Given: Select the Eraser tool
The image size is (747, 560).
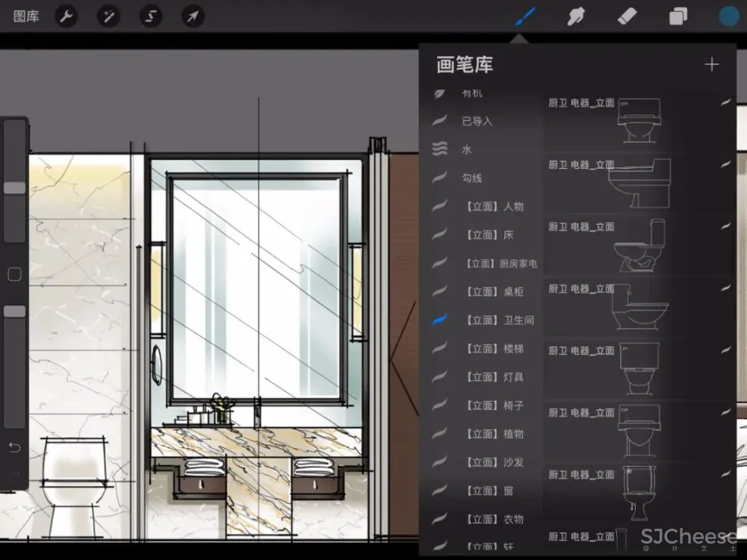Looking at the screenshot, I should (x=627, y=16).
